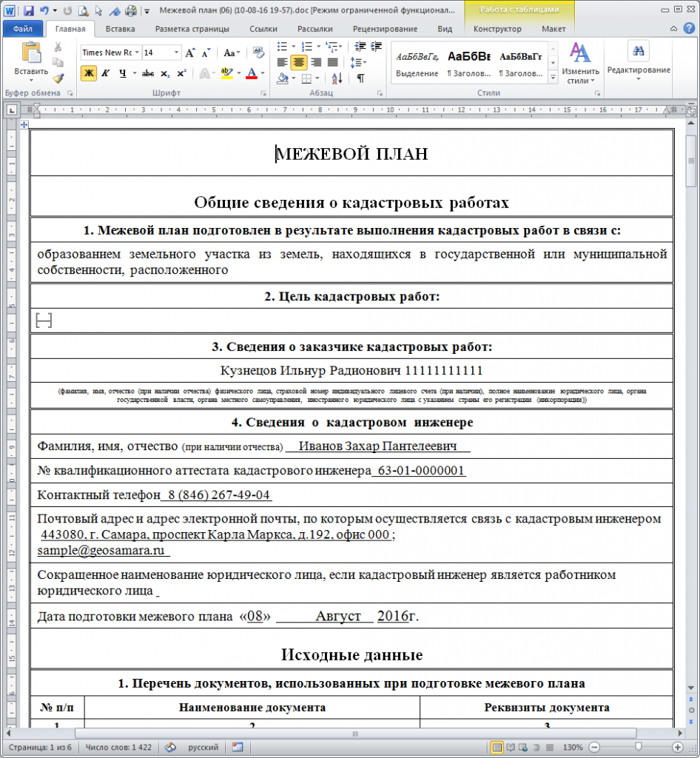Switch to the Рецензирование tab
Screen dimensions: 700x758
click(385, 29)
